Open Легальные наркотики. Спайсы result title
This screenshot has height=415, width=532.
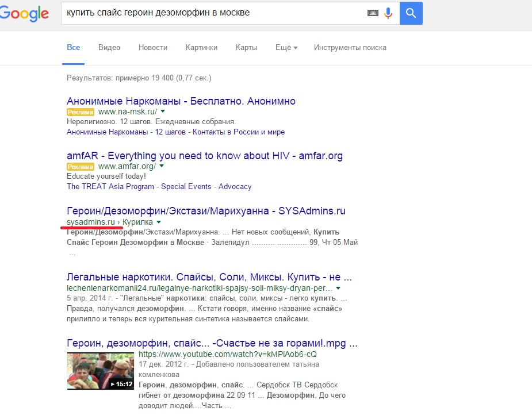tap(209, 277)
